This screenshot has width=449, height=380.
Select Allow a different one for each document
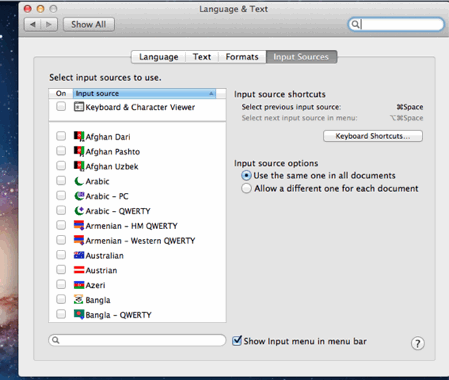pos(246,189)
